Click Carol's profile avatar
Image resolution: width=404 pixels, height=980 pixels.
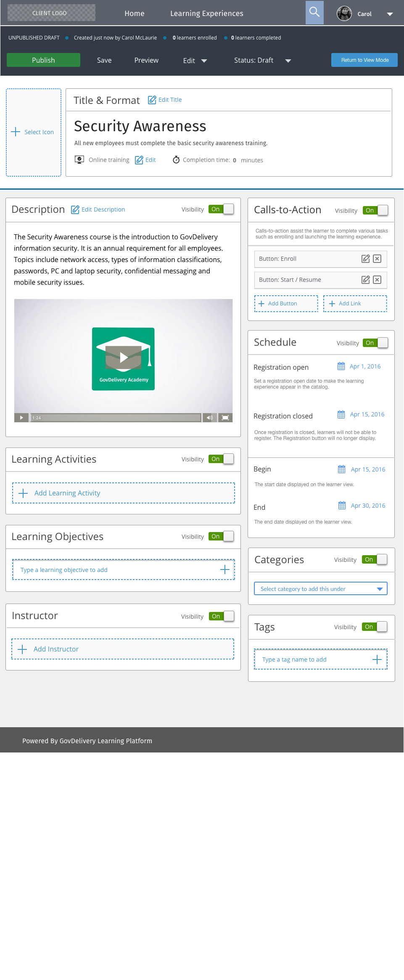344,13
